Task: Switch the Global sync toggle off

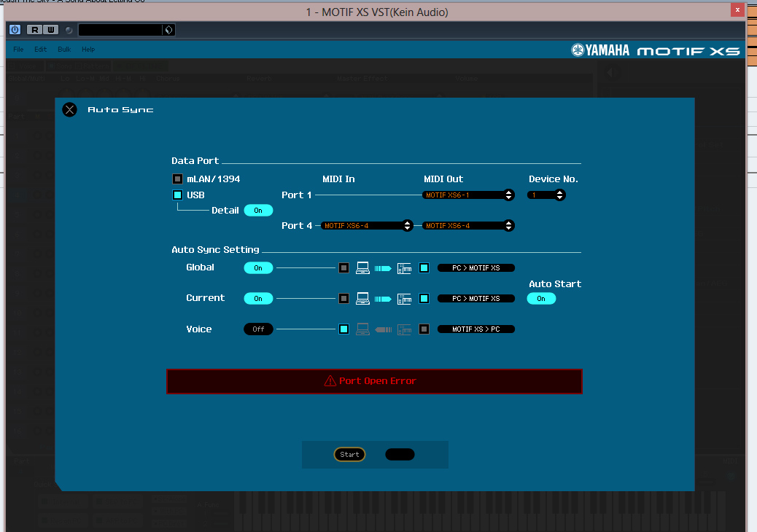Action: [258, 267]
